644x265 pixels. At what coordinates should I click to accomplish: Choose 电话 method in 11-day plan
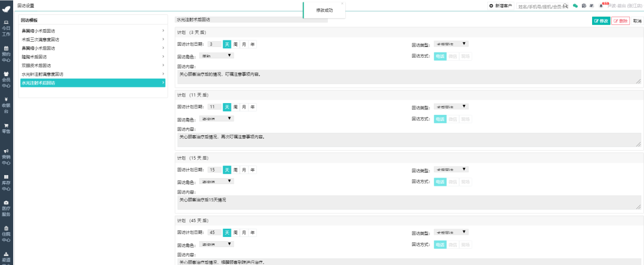pos(440,119)
